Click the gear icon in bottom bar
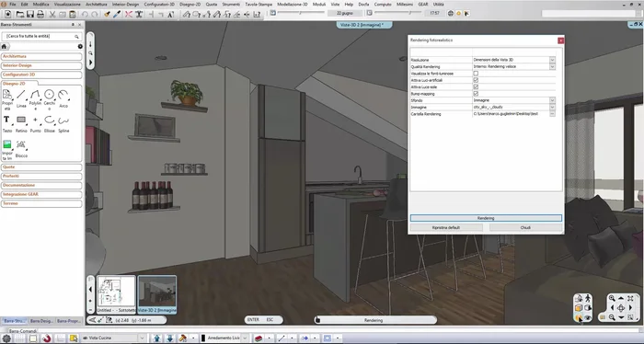This screenshot has height=344, width=644. (6, 338)
